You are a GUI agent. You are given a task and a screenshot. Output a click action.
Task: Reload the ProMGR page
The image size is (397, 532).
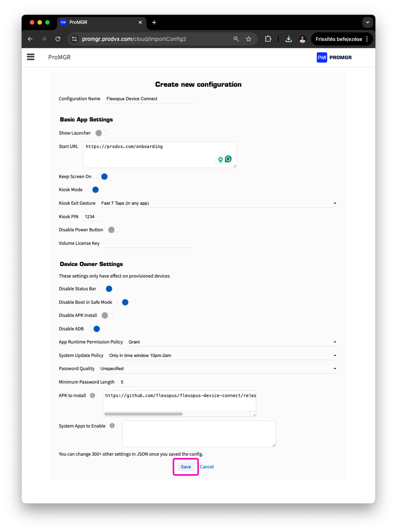click(58, 39)
